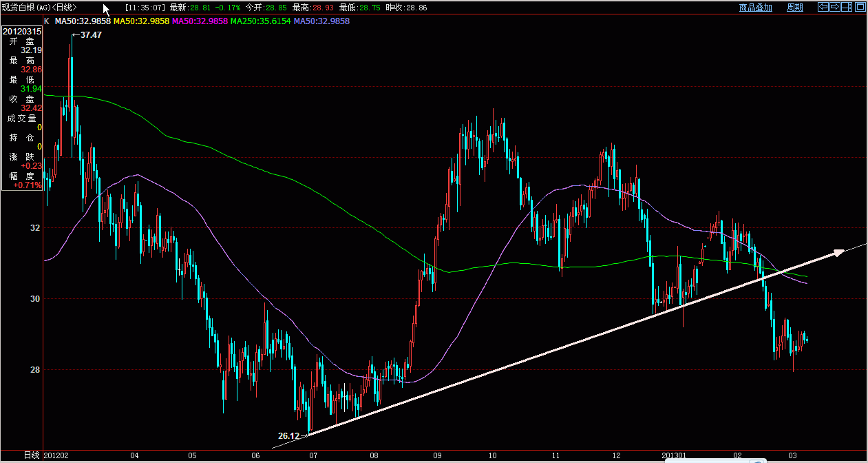The width and height of the screenshot is (868, 463).
Task: Click the K indicator label
Action: tap(47, 21)
